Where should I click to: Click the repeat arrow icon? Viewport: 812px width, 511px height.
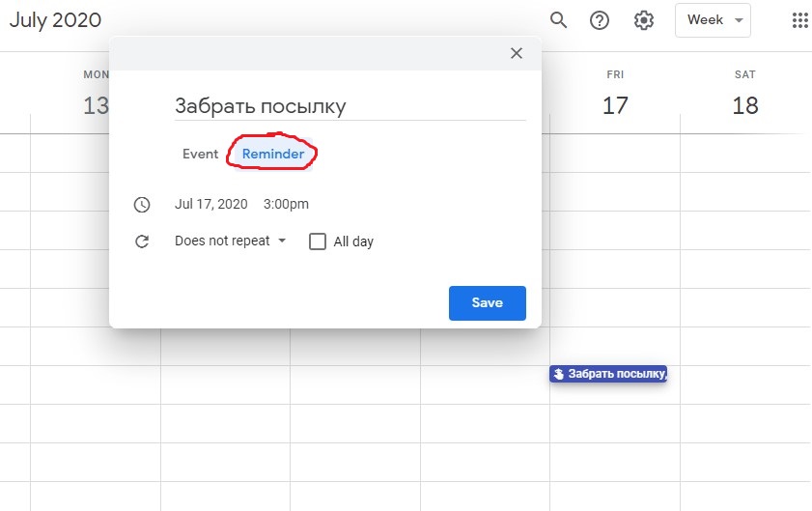pos(142,241)
